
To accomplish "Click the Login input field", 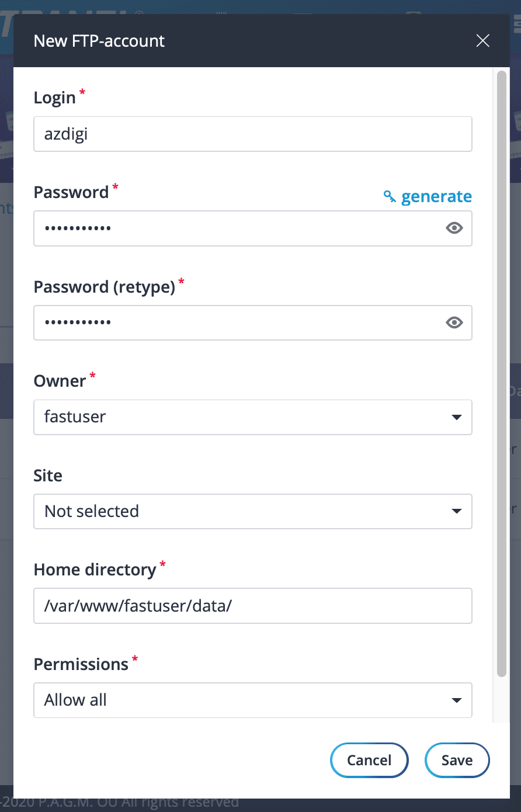I will (252, 134).
